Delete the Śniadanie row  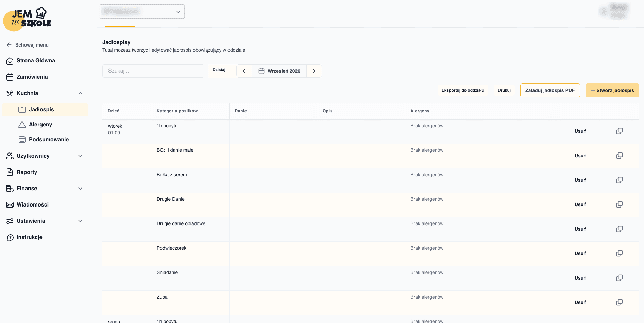(580, 278)
